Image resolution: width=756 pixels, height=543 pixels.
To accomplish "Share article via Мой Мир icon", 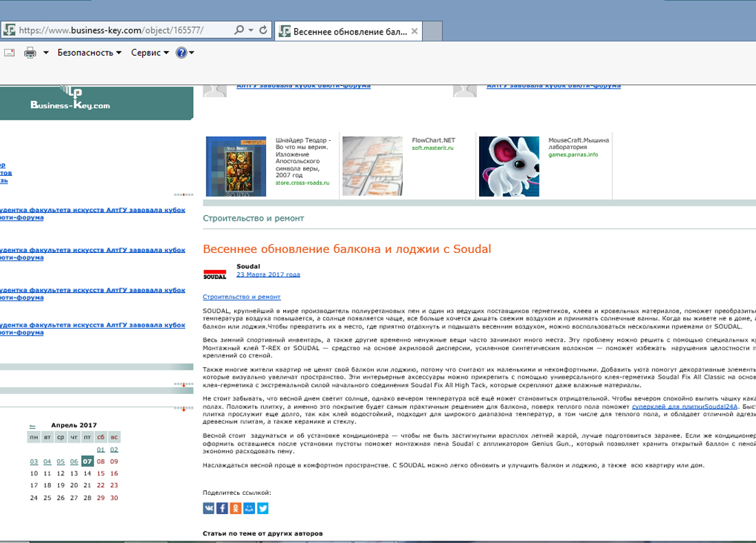I will [x=249, y=508].
